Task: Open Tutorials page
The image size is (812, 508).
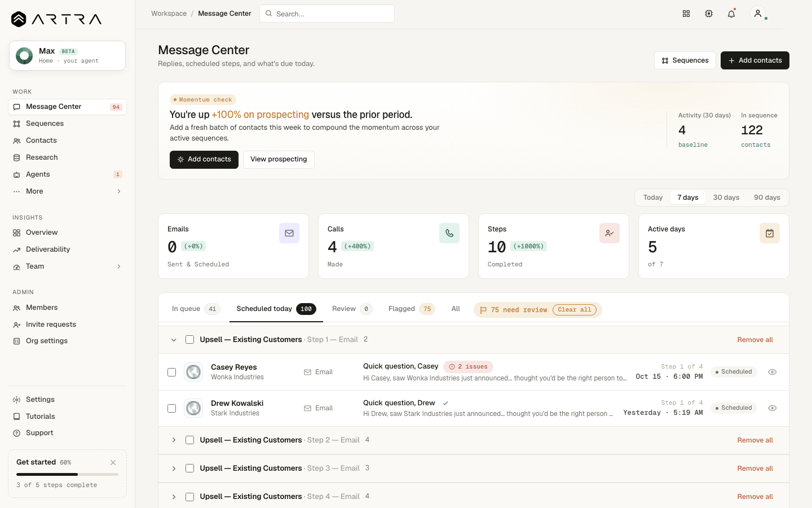Action: pos(67,417)
